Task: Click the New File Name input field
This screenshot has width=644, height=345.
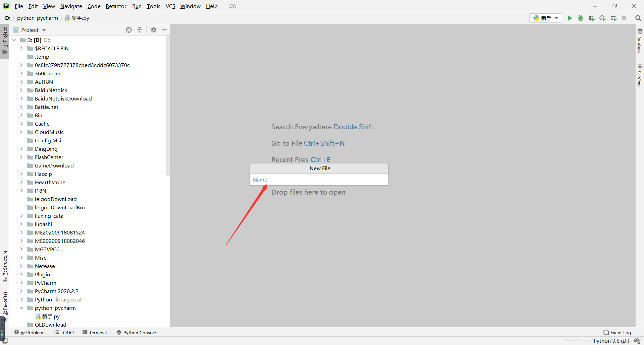Action: click(319, 180)
